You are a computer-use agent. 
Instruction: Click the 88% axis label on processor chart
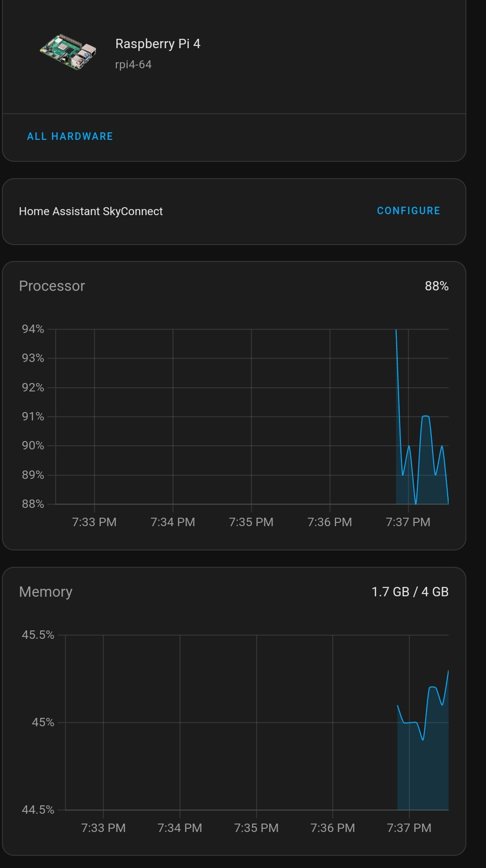[x=32, y=504]
